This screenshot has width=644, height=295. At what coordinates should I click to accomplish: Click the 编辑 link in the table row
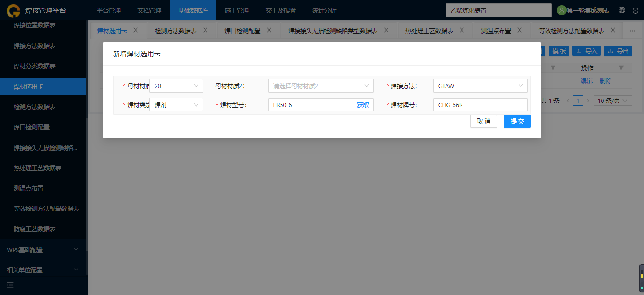point(586,81)
